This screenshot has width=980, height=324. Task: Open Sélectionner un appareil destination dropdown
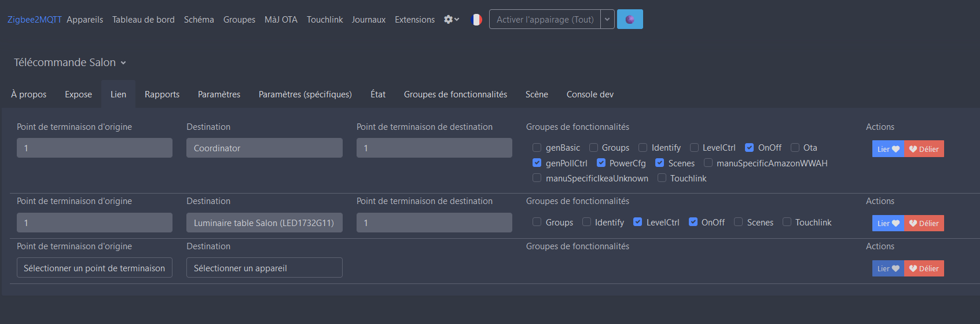(x=264, y=268)
